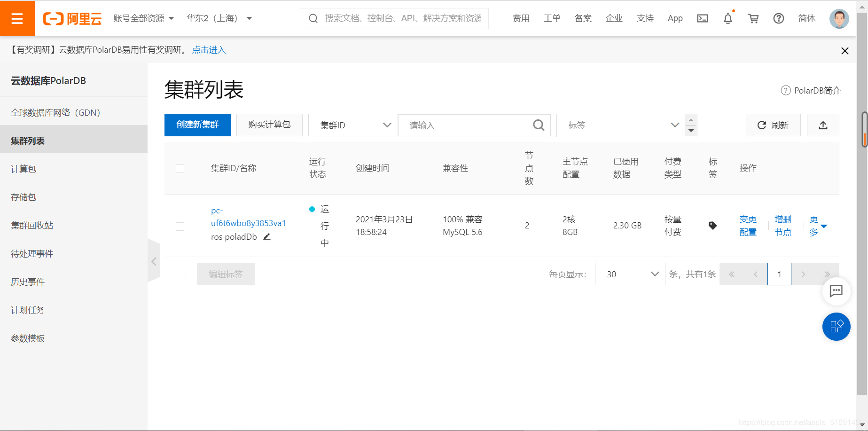Switch language via 简体
Viewport: 868px width, 431px height.
pyautogui.click(x=806, y=18)
